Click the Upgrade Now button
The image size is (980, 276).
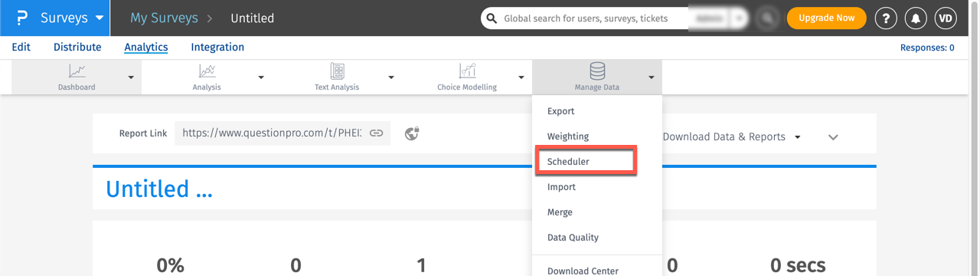click(826, 18)
